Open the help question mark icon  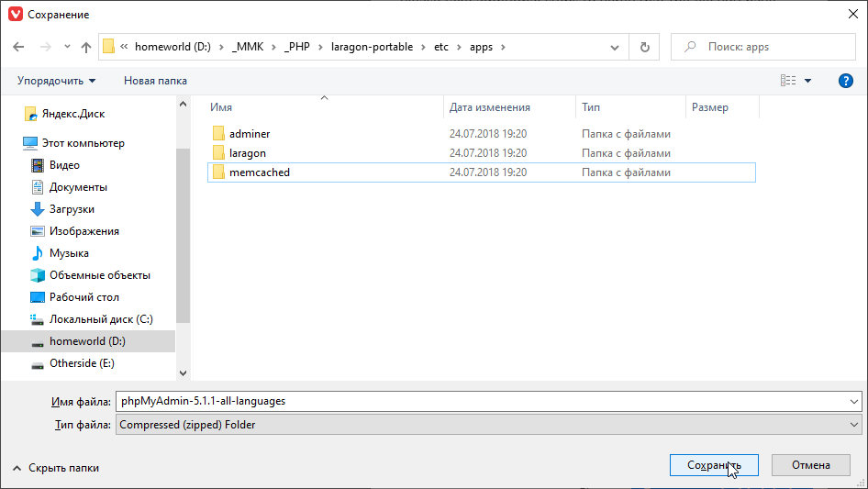coord(846,81)
